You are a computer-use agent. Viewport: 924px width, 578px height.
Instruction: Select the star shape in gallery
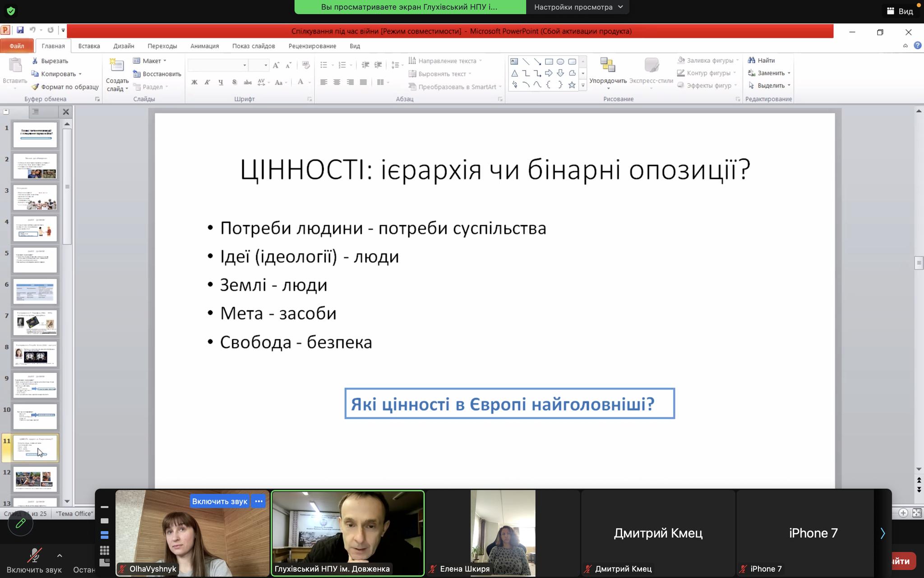pos(572,85)
